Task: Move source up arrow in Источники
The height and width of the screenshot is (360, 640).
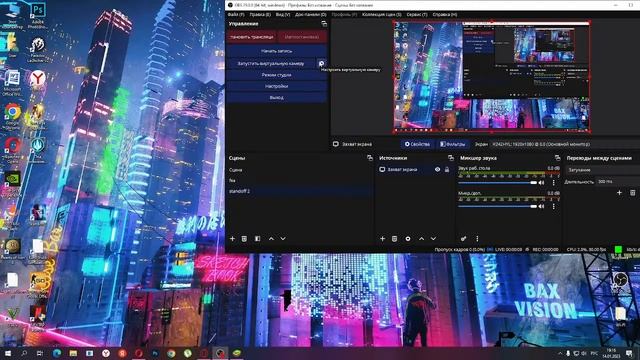Action: point(421,238)
